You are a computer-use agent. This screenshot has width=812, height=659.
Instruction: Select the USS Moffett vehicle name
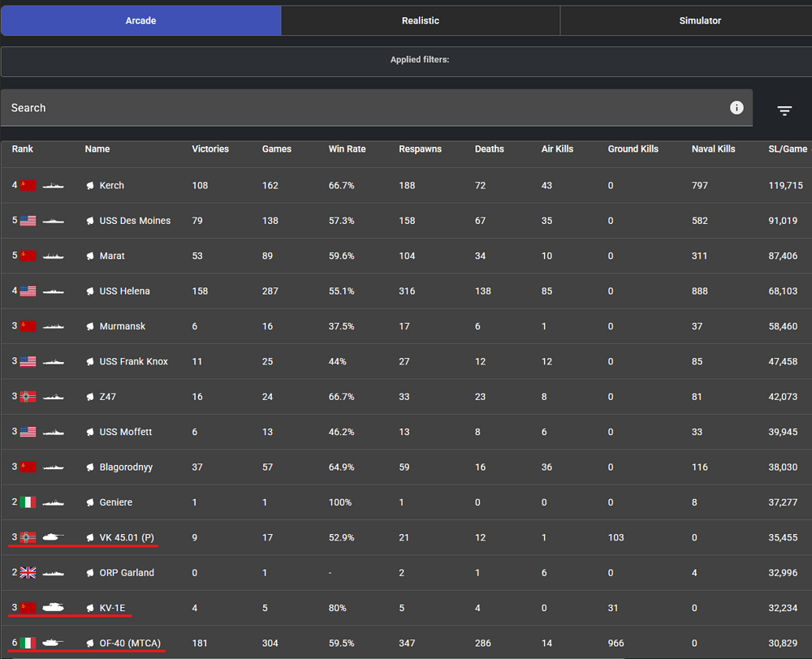click(126, 432)
